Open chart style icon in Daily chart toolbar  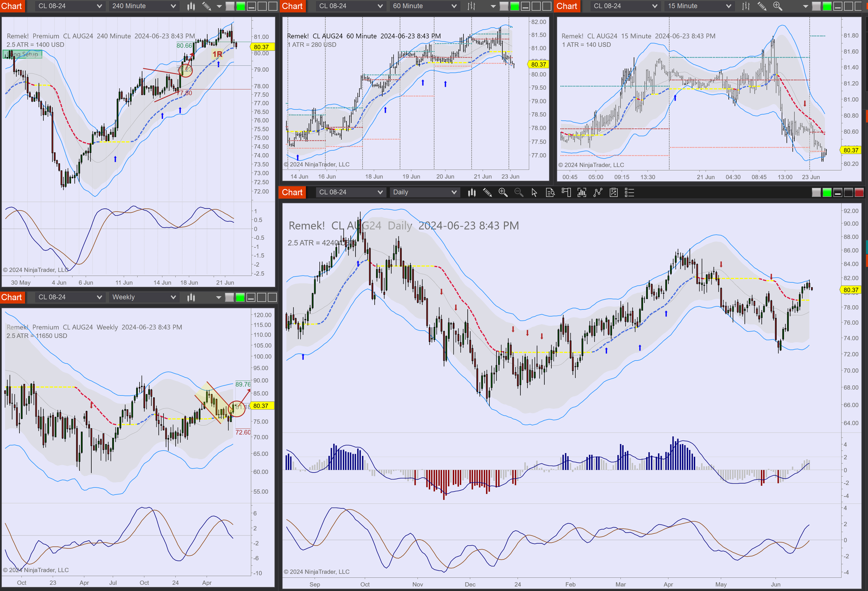click(x=472, y=192)
